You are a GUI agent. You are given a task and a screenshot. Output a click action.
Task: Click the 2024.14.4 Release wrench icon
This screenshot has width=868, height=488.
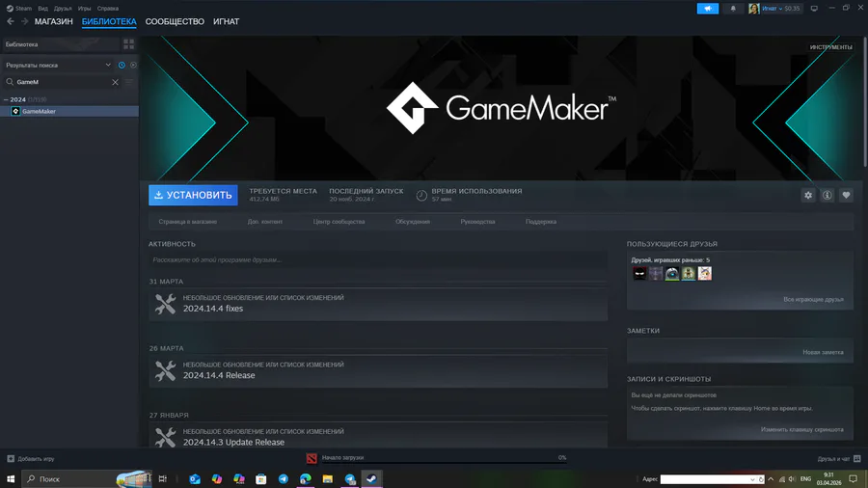(165, 370)
